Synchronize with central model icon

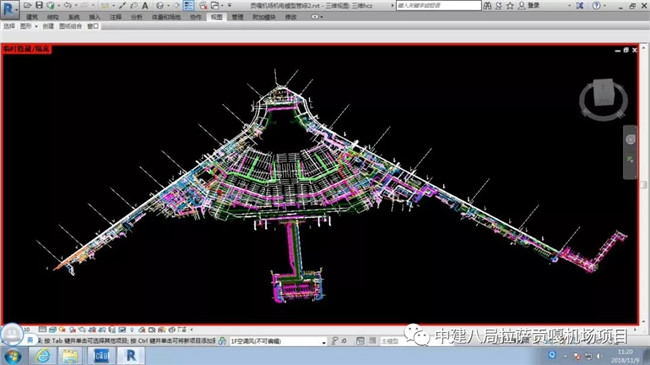[x=51, y=5]
